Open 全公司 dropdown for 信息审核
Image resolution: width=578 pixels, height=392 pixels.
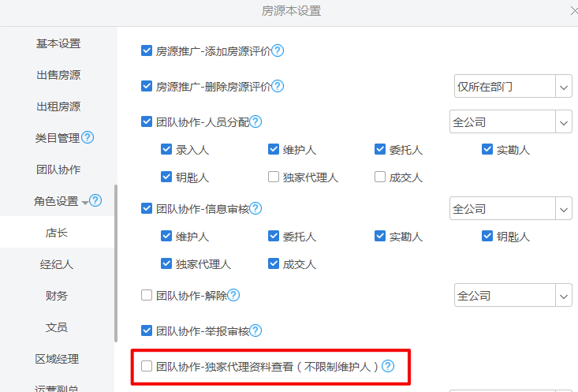pyautogui.click(x=511, y=208)
